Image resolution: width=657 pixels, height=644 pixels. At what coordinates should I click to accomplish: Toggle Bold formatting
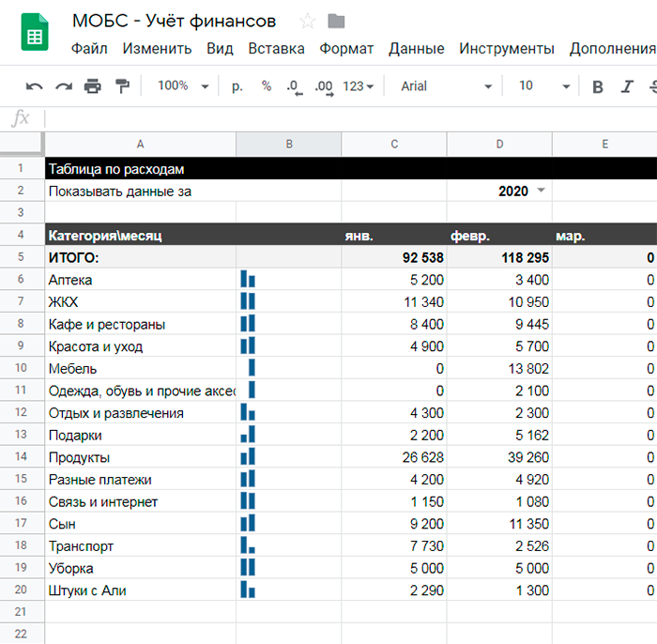pyautogui.click(x=598, y=86)
